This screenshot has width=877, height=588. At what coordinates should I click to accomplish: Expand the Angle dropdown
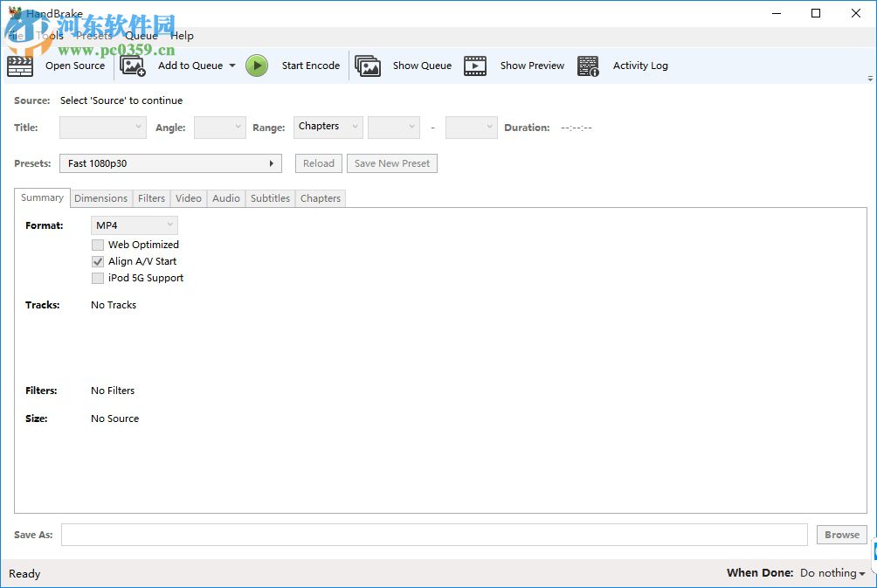click(x=220, y=128)
